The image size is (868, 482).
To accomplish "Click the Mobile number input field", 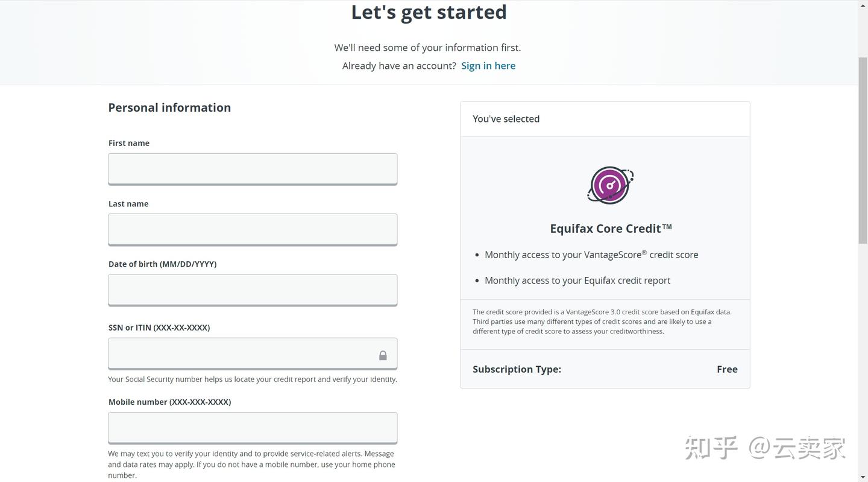I will pyautogui.click(x=252, y=427).
